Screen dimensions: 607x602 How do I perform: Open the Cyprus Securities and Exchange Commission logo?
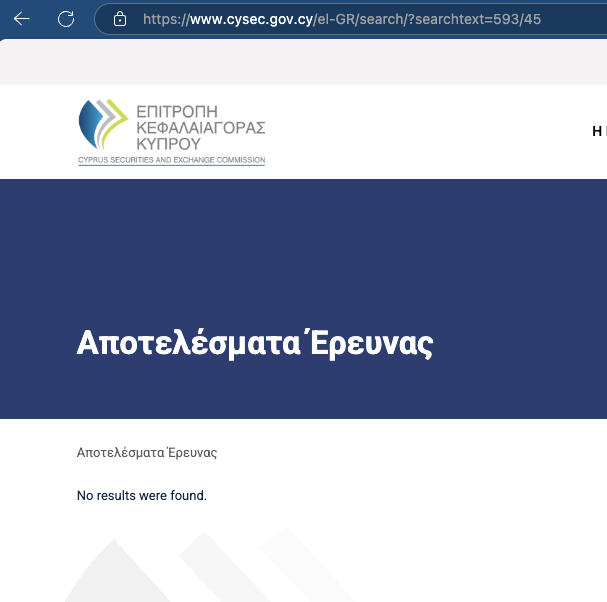(171, 132)
